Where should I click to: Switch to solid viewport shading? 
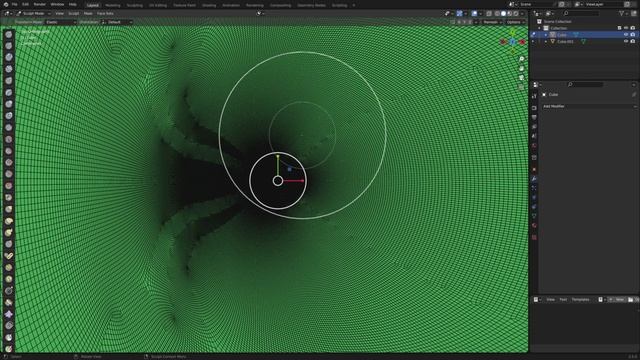[x=503, y=13]
